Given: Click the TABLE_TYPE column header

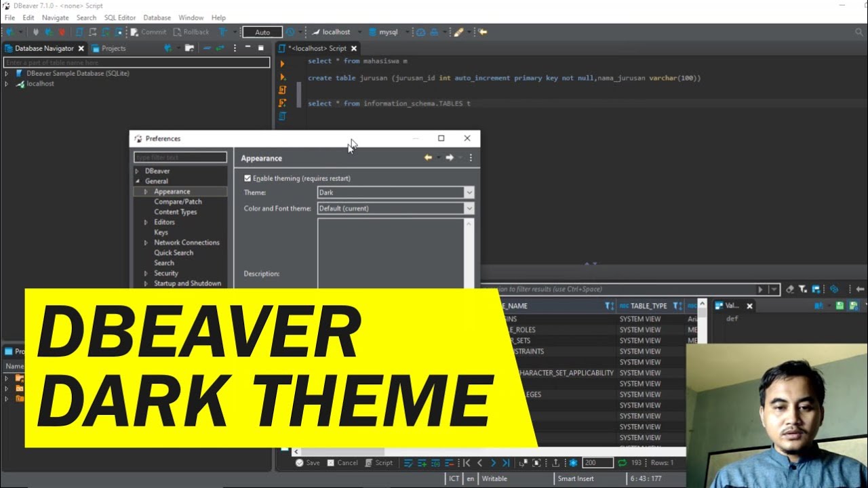Looking at the screenshot, I should pos(651,306).
